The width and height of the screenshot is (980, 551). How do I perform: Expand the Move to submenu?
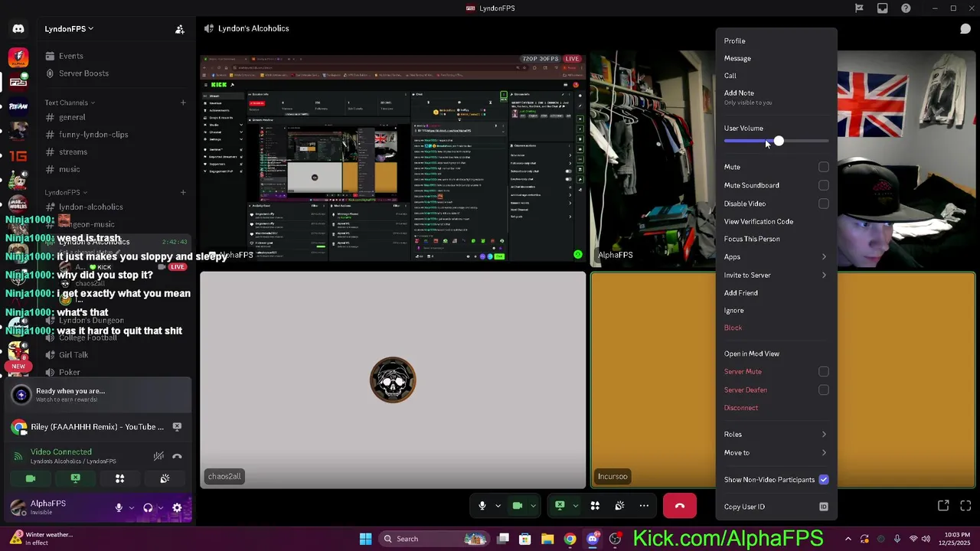click(x=776, y=453)
